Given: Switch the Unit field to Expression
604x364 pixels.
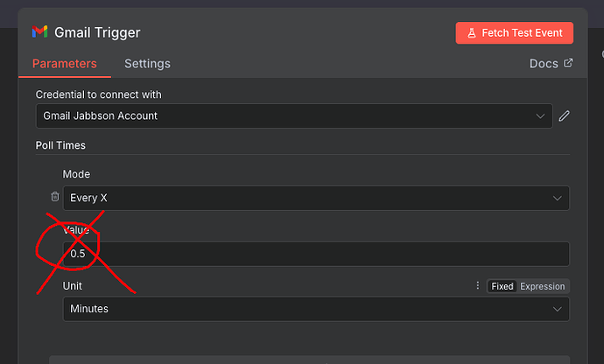Looking at the screenshot, I should click(x=543, y=286).
